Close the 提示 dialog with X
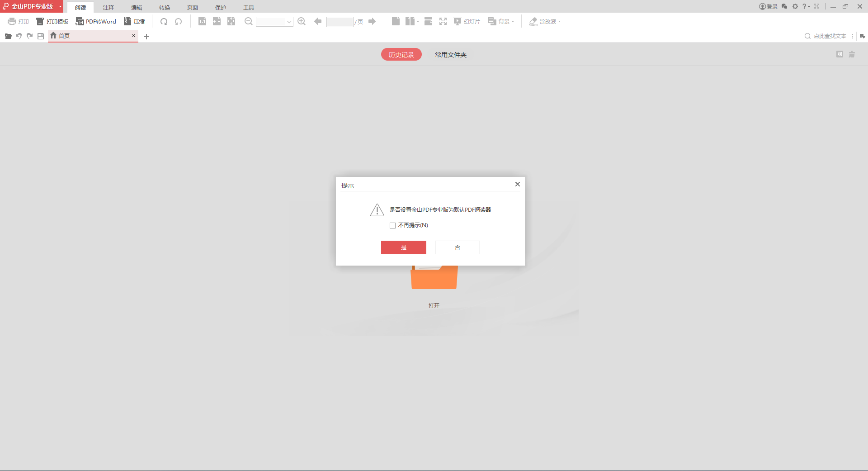 pos(518,184)
